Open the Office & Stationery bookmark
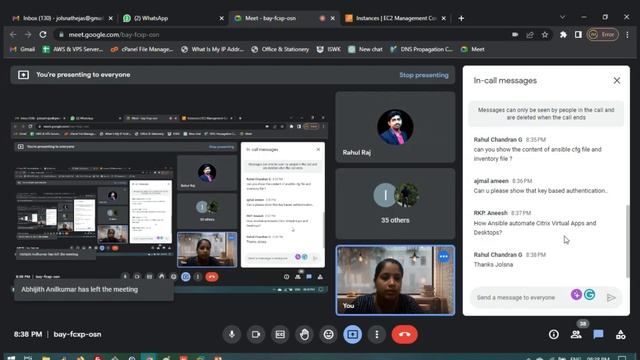Image resolution: width=640 pixels, height=360 pixels. pos(280,49)
